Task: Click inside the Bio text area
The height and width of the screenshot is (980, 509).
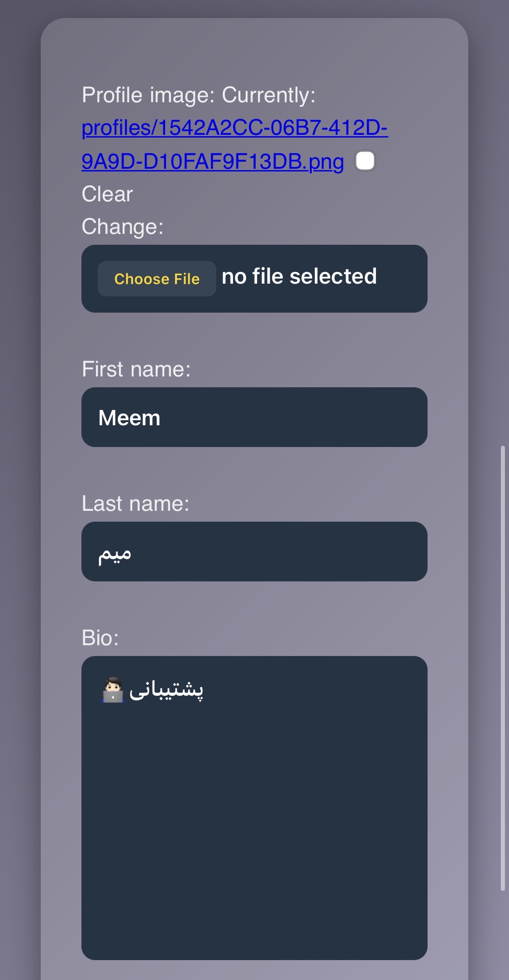Action: coord(253,769)
